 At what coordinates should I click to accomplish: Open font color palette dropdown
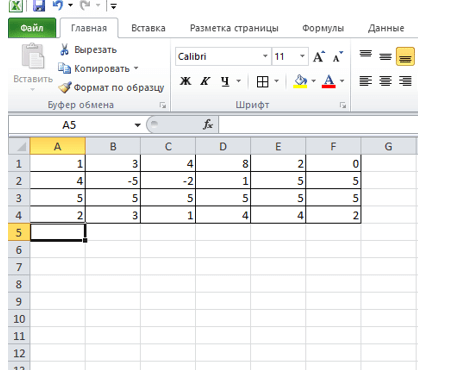click(342, 81)
